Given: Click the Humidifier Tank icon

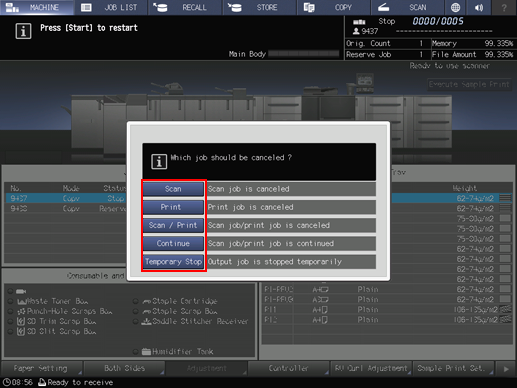Looking at the screenshot, I should pyautogui.click(x=146, y=352).
